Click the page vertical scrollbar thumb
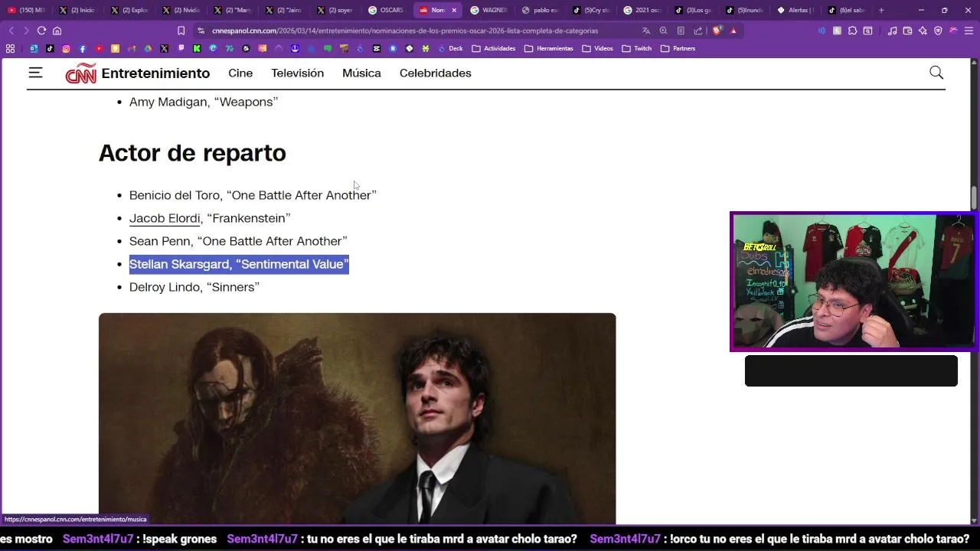This screenshot has width=980, height=551. [x=974, y=197]
